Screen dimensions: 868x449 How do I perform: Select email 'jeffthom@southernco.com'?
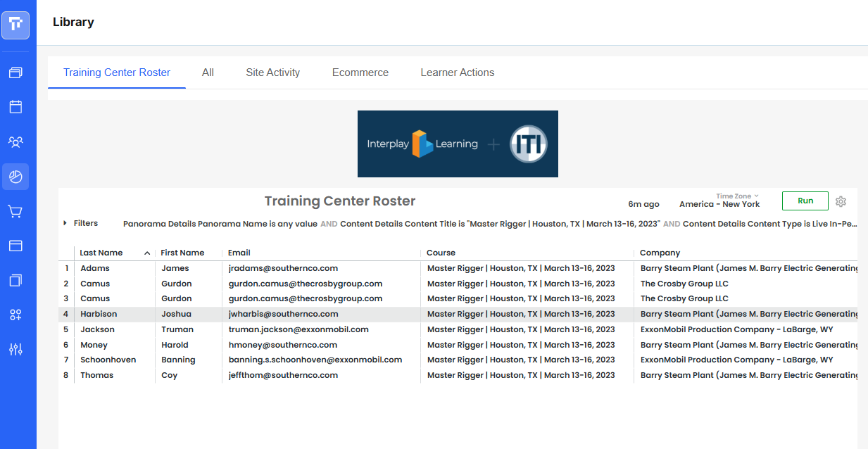click(283, 375)
